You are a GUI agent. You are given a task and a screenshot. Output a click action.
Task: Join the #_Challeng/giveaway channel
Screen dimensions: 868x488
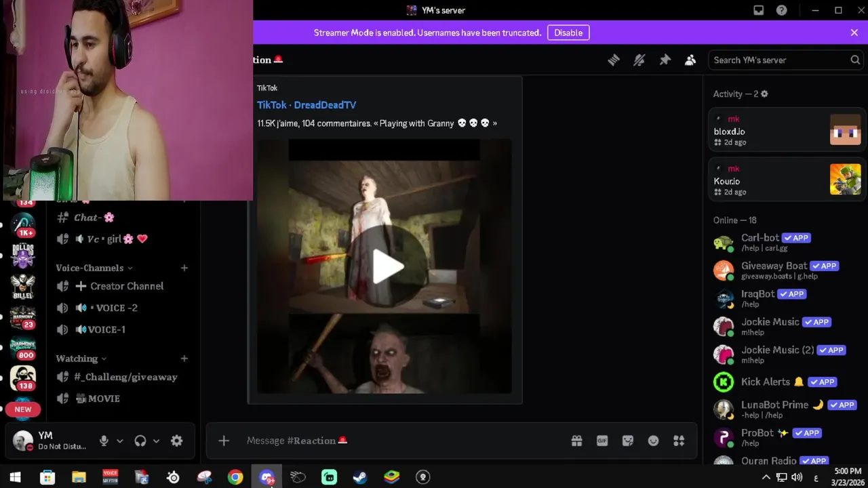pyautogui.click(x=122, y=377)
